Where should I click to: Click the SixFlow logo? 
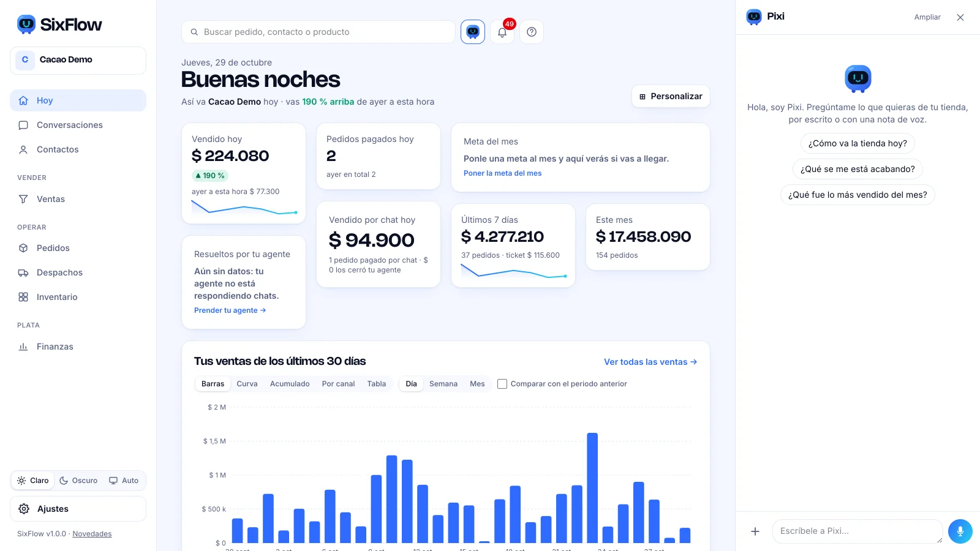click(x=59, y=24)
